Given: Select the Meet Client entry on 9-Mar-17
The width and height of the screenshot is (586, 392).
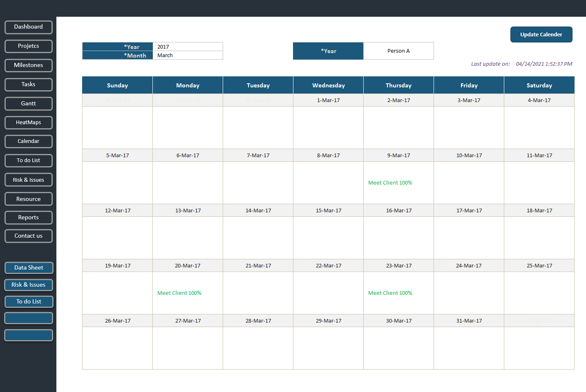Looking at the screenshot, I should (390, 183).
